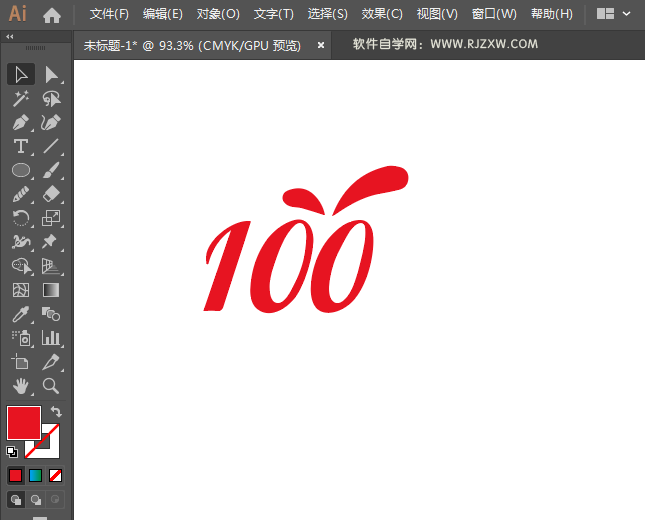The height and width of the screenshot is (520, 645).
Task: Select the Perspective Grid tool
Action: (x=51, y=266)
